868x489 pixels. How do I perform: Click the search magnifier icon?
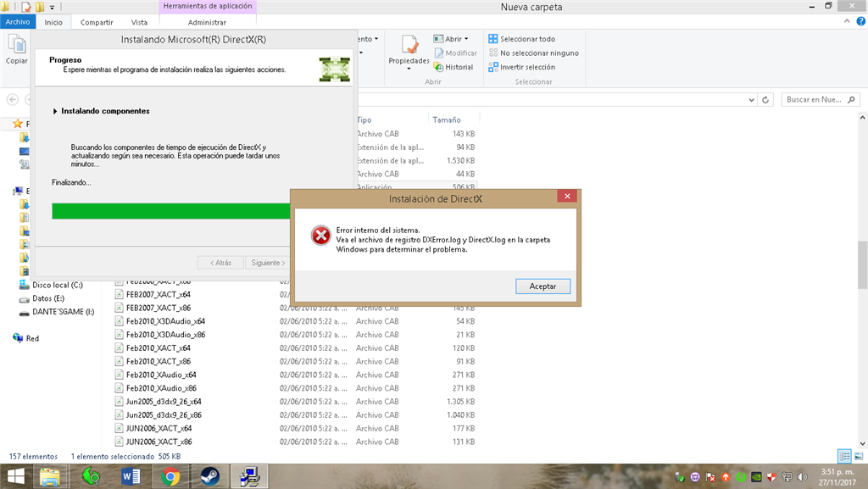[851, 99]
